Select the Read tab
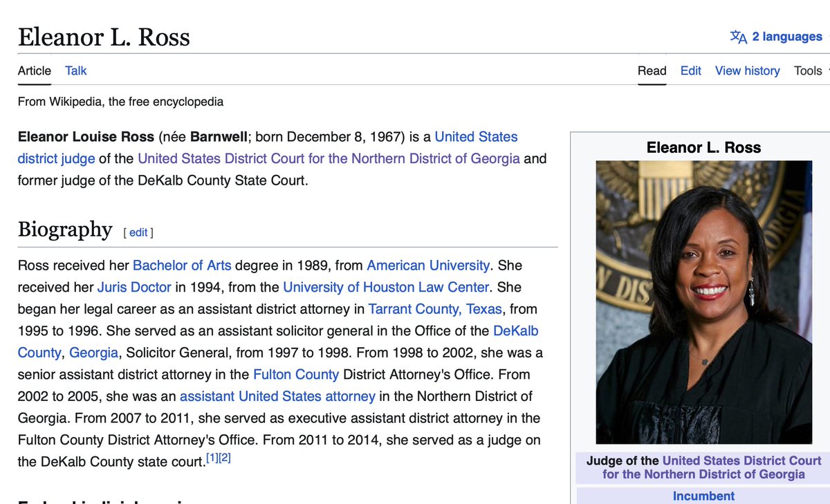Image resolution: width=830 pixels, height=504 pixels. (652, 71)
